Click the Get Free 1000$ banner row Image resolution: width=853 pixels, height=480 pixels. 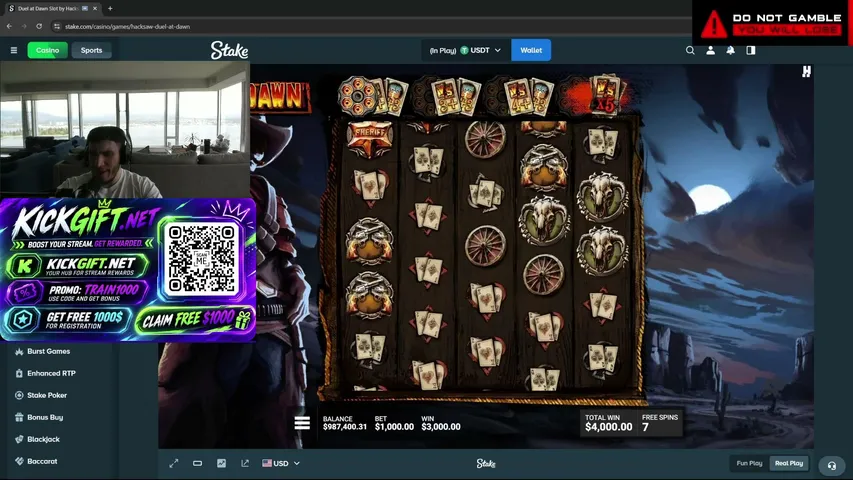point(66,320)
